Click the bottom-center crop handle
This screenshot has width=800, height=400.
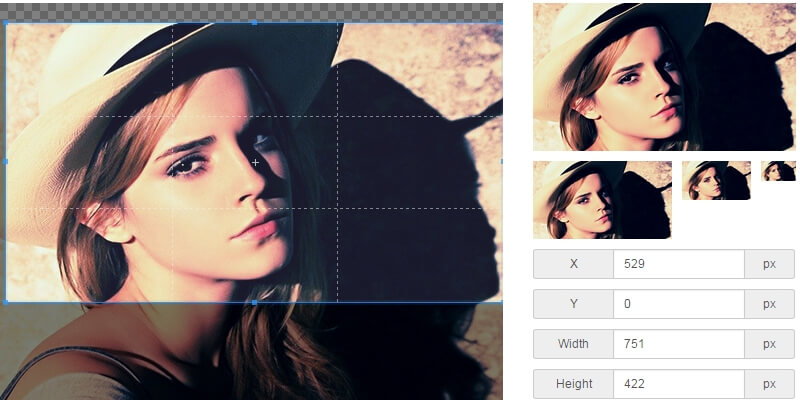tap(254, 301)
